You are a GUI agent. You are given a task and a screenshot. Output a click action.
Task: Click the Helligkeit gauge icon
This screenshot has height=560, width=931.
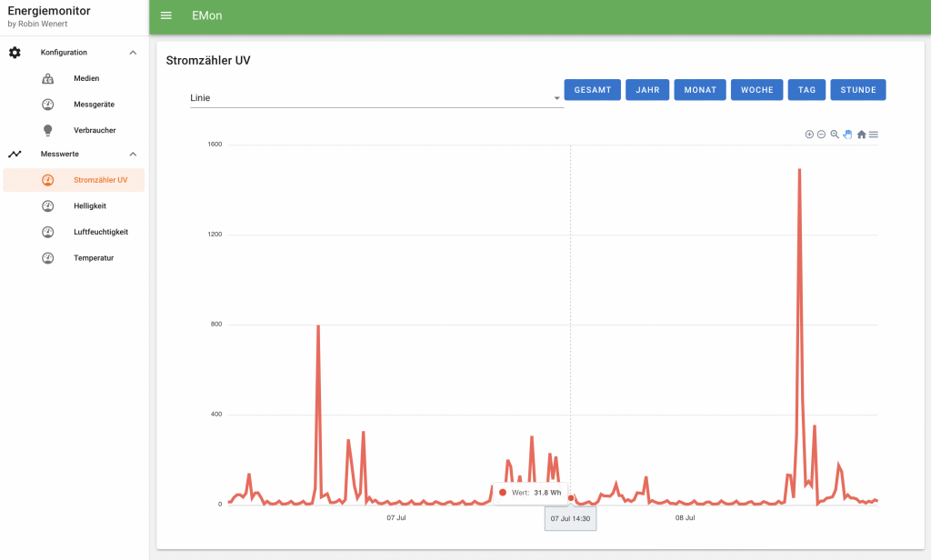point(48,206)
